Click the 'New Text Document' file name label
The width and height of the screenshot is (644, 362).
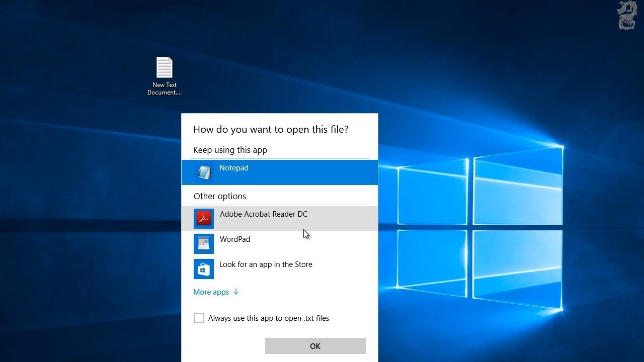[165, 88]
